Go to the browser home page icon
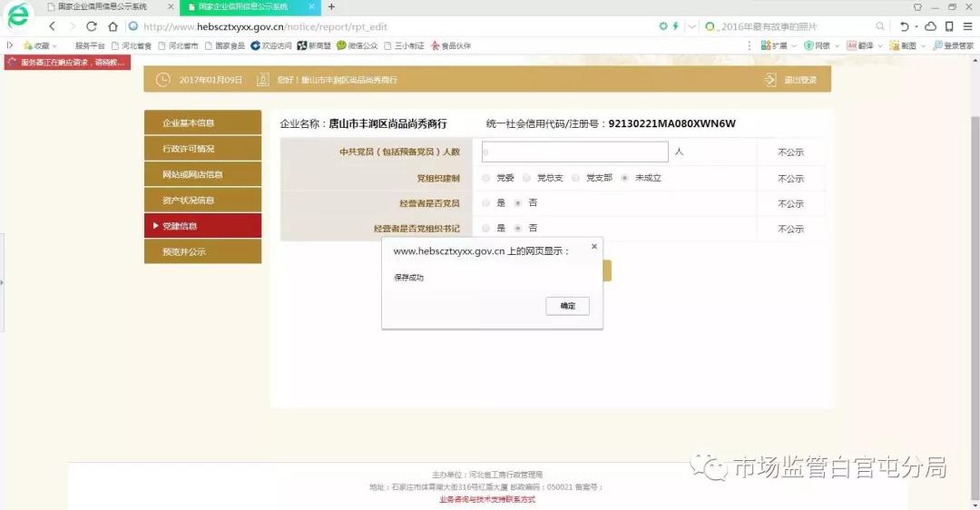This screenshot has width=980, height=510. point(113,26)
